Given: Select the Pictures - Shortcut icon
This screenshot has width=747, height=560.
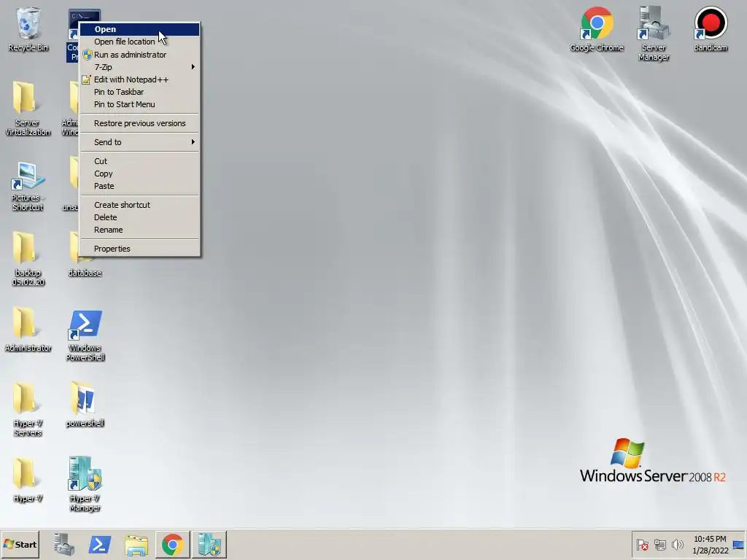Looking at the screenshot, I should 28,186.
